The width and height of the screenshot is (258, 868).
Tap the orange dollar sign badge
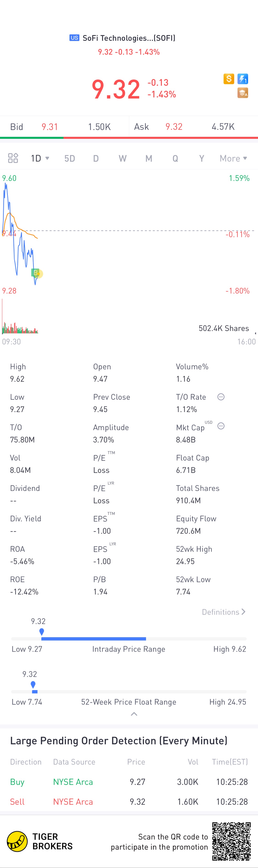(x=229, y=79)
